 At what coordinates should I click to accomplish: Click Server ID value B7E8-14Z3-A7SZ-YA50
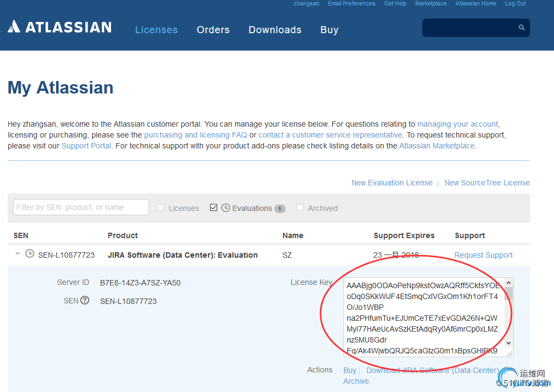click(x=140, y=283)
